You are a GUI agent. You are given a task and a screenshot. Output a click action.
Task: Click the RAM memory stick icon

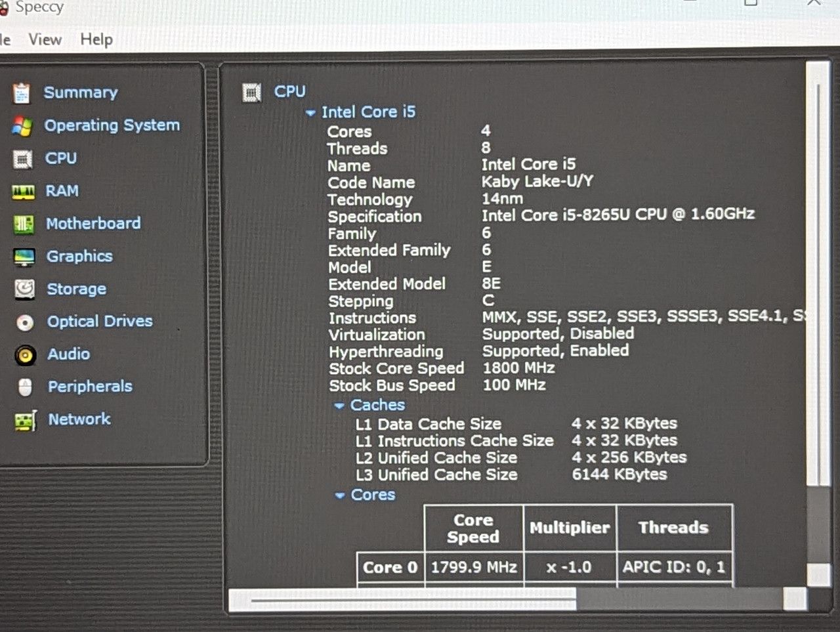point(23,192)
